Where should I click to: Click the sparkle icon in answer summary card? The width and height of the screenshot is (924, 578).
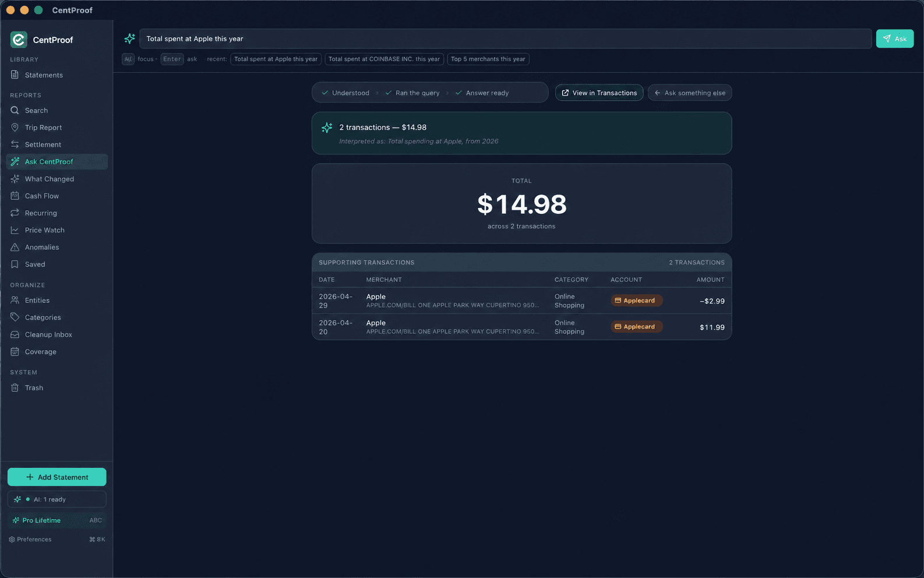pos(327,128)
